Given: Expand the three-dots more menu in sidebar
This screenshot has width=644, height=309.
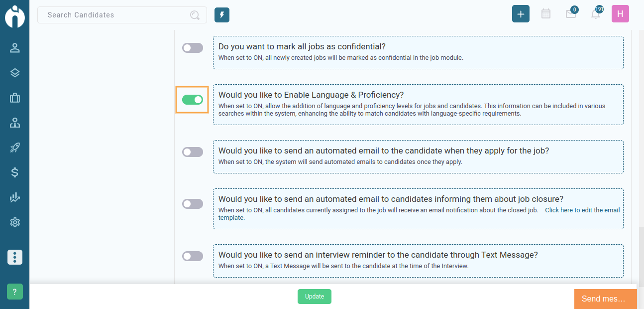Looking at the screenshot, I should [15, 257].
